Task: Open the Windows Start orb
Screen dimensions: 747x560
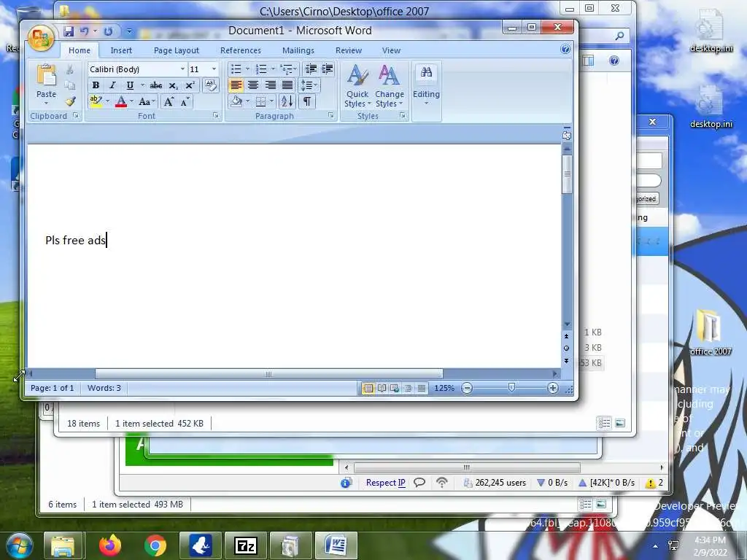Action: pyautogui.click(x=19, y=545)
